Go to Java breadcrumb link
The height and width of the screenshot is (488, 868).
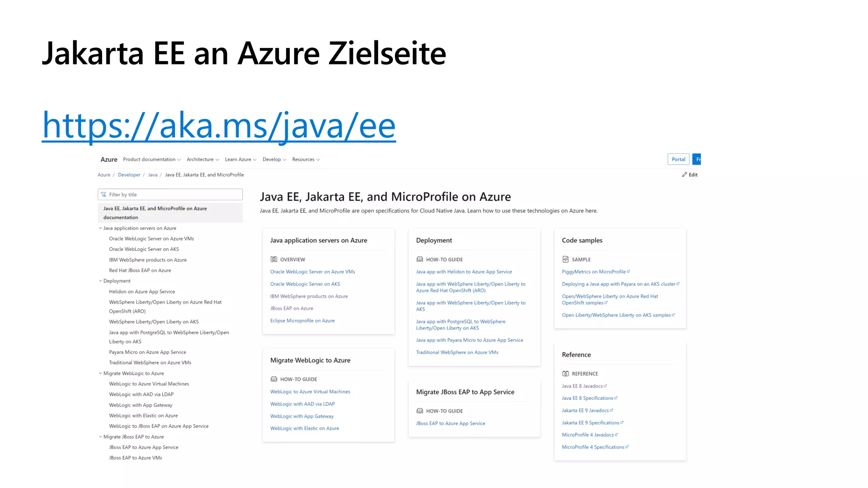point(153,175)
